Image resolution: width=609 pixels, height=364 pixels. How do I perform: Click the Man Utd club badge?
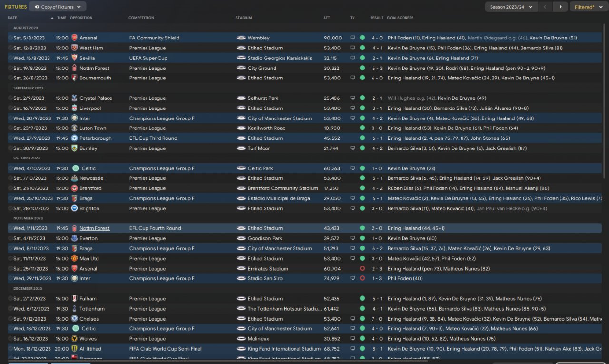tap(74, 259)
